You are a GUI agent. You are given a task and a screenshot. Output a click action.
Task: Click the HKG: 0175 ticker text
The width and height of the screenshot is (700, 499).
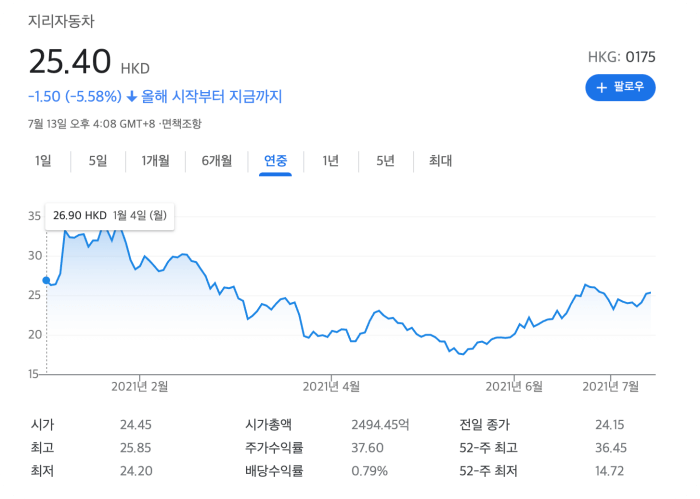click(621, 57)
